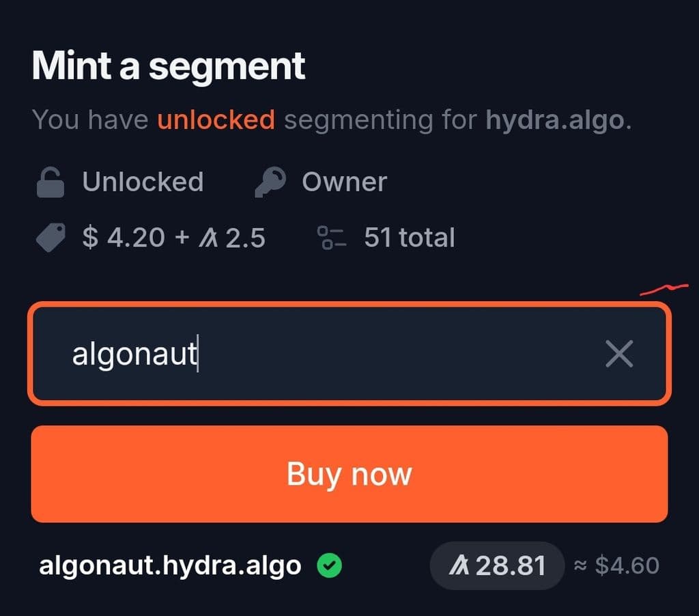Click the "$ 4.20" price text
The image size is (699, 616).
coord(124,238)
